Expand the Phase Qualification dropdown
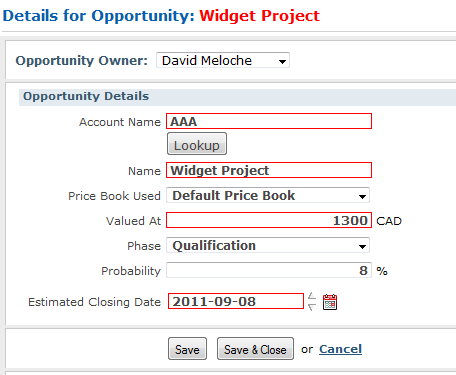This screenshot has height=375, width=456. click(268, 246)
